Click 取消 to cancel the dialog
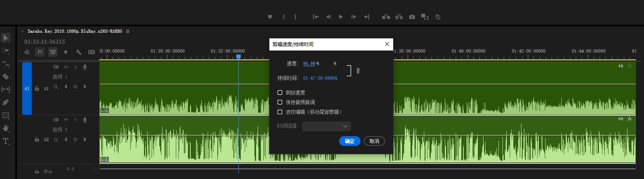Viewport: 644px width, 179px height. pyautogui.click(x=374, y=141)
